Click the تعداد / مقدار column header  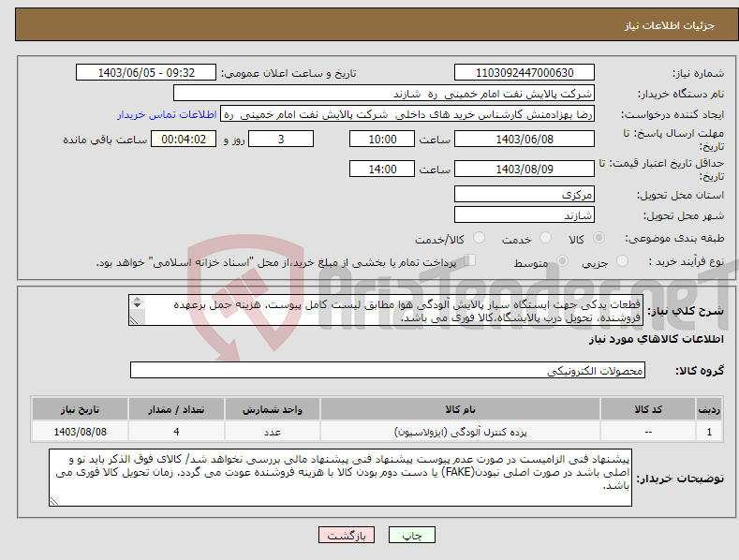(176, 409)
